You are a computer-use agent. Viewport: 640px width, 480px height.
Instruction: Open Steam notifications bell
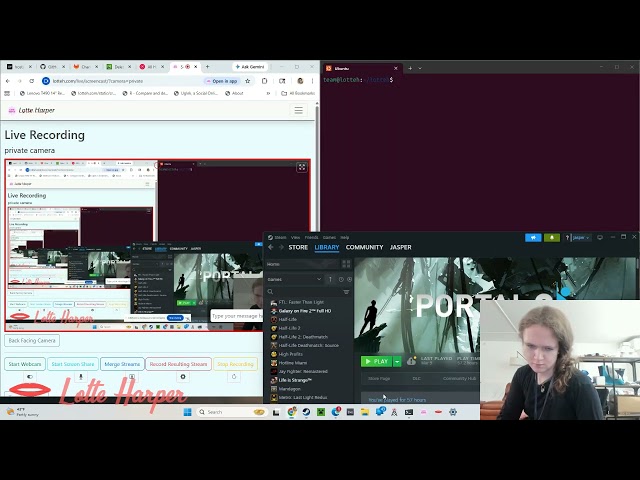coord(552,238)
